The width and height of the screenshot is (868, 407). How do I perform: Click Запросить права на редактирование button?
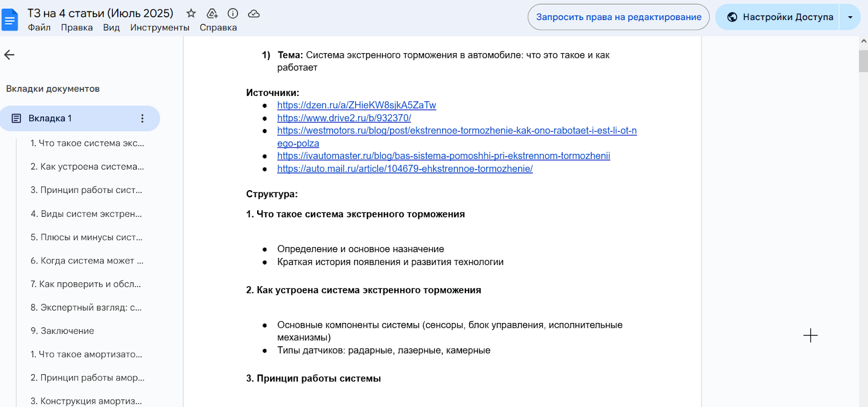click(618, 17)
